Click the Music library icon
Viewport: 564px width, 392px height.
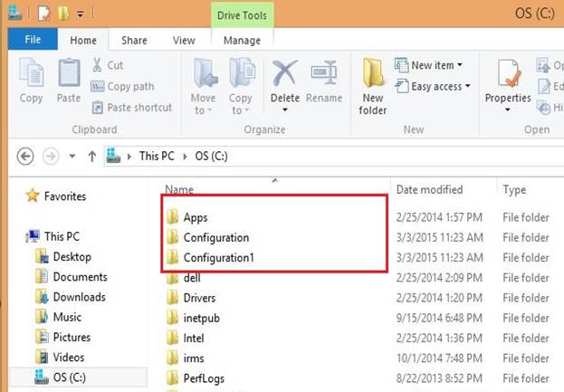[x=42, y=317]
